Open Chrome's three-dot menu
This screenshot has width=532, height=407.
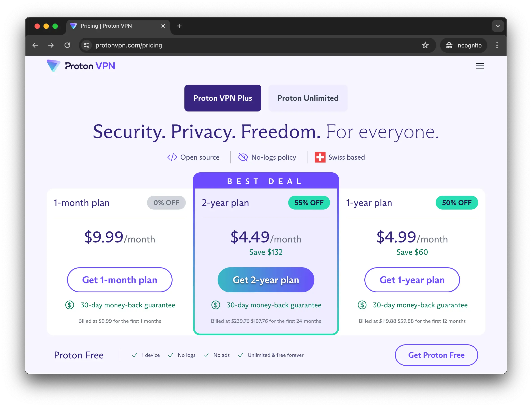click(x=497, y=45)
